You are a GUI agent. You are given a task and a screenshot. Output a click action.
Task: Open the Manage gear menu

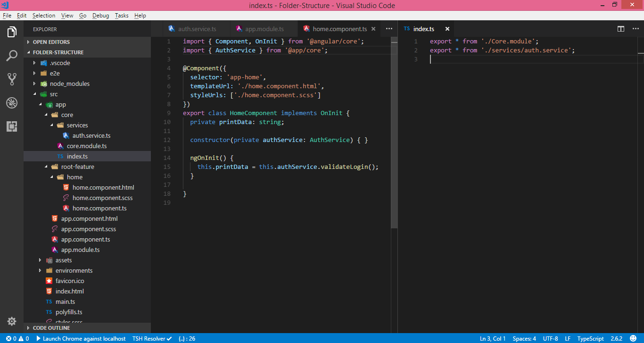pos(12,321)
